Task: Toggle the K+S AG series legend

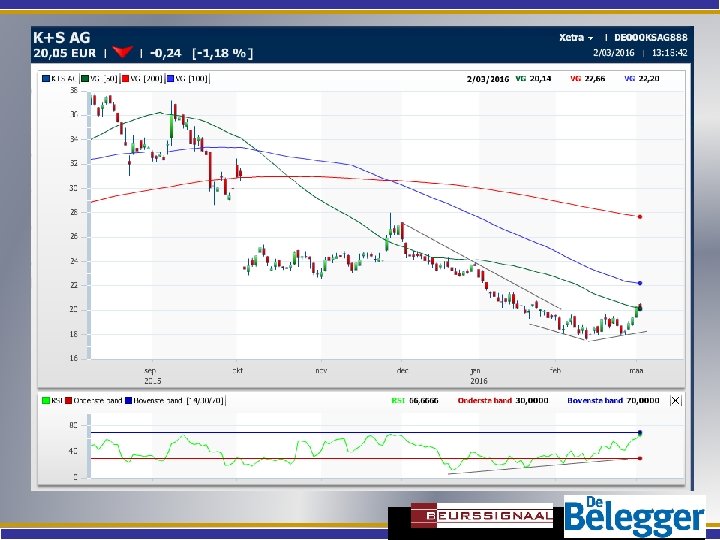Action: pyautogui.click(x=60, y=79)
